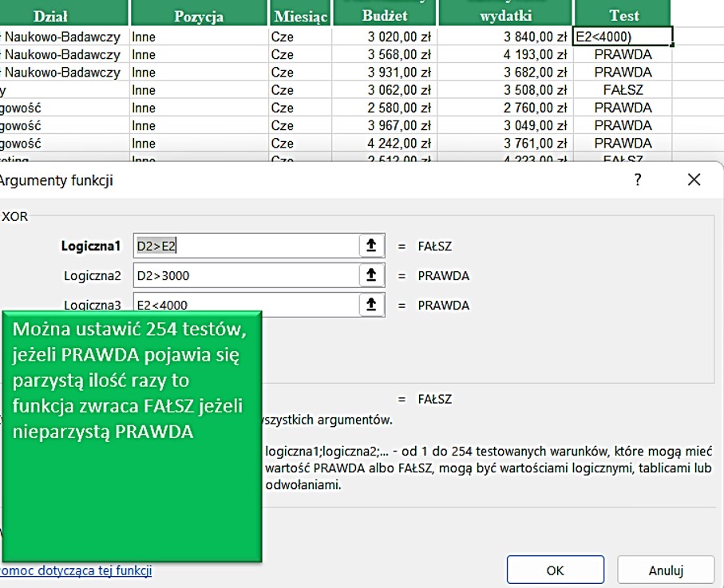
Task: Select the expenses cell 3 508,00 zł
Action: tap(504, 89)
